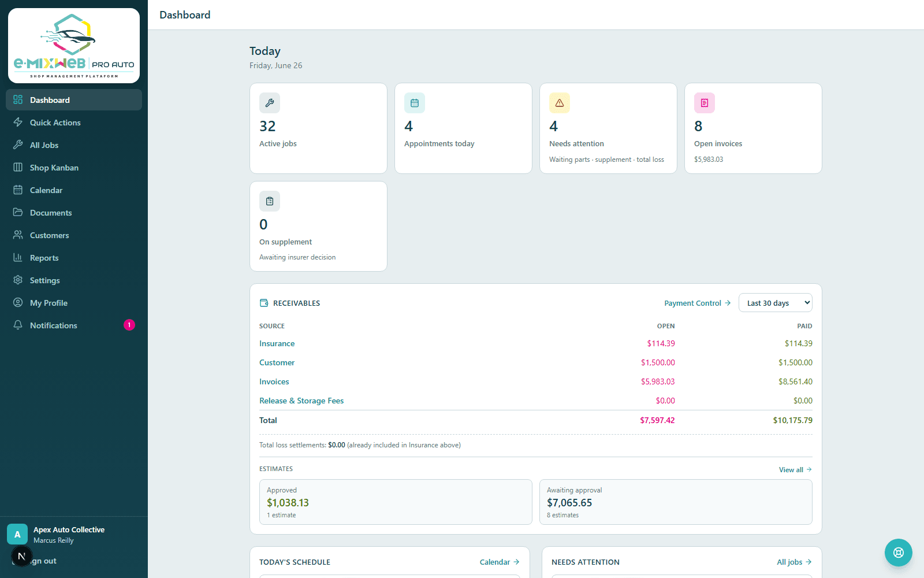This screenshot has height=578, width=924.
Task: Open the Customer receivables source link
Action: coord(277,362)
